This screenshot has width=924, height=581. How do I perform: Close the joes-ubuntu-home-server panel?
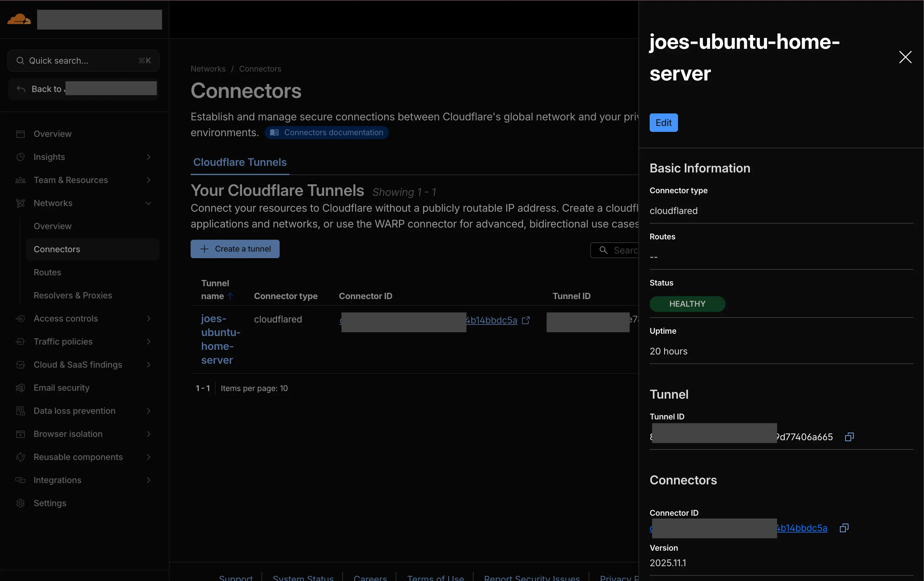(905, 57)
